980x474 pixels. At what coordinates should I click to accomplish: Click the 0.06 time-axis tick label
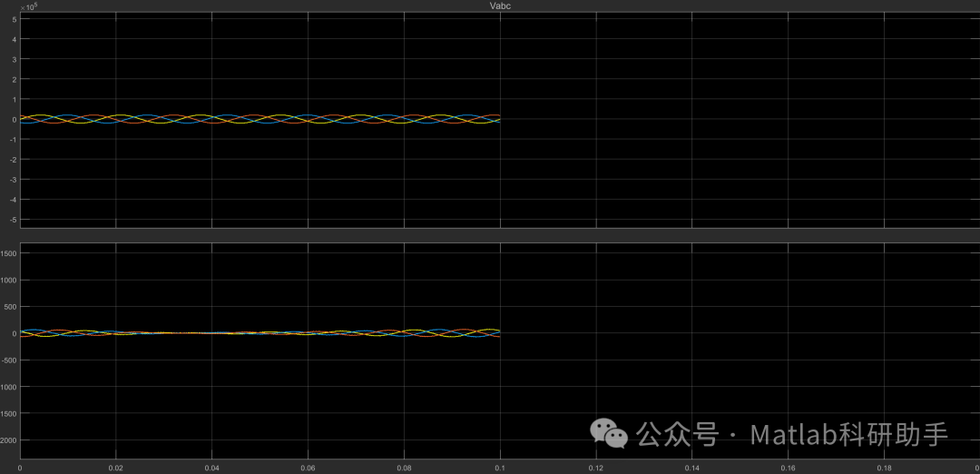tap(309, 468)
